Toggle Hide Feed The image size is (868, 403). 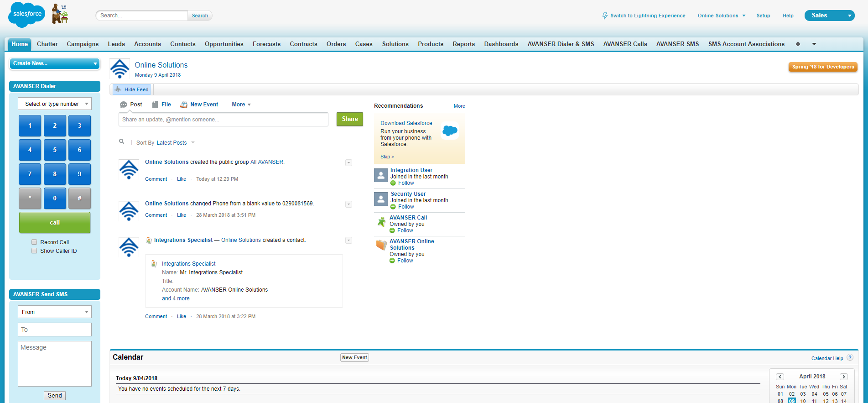pos(132,89)
